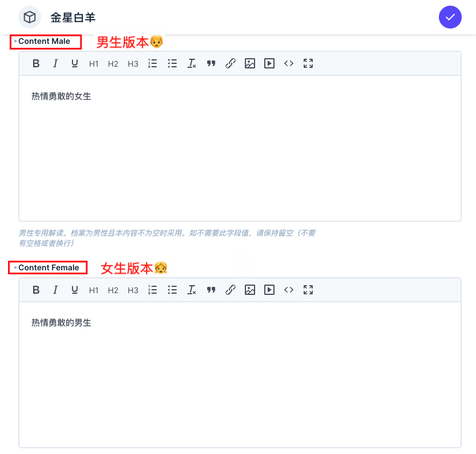Apply H2 heading in Content Female editor
The height and width of the screenshot is (454, 476).
pyautogui.click(x=113, y=290)
